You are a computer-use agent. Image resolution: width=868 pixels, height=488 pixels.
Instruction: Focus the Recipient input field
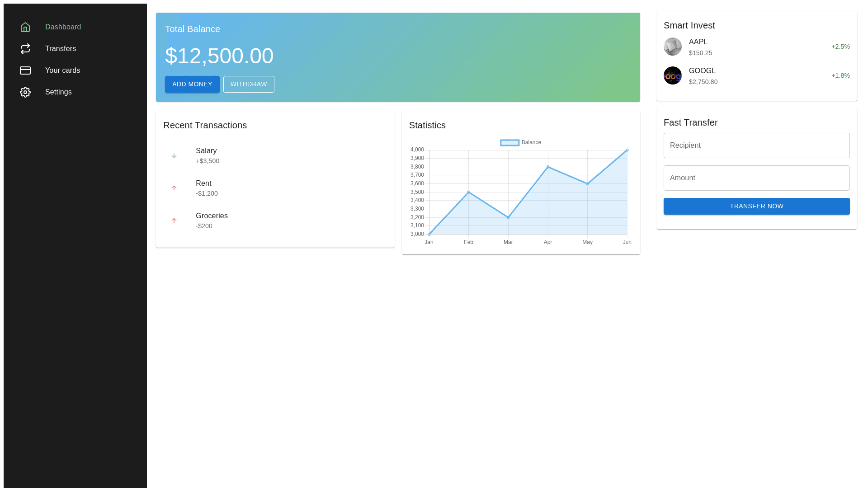pyautogui.click(x=756, y=145)
